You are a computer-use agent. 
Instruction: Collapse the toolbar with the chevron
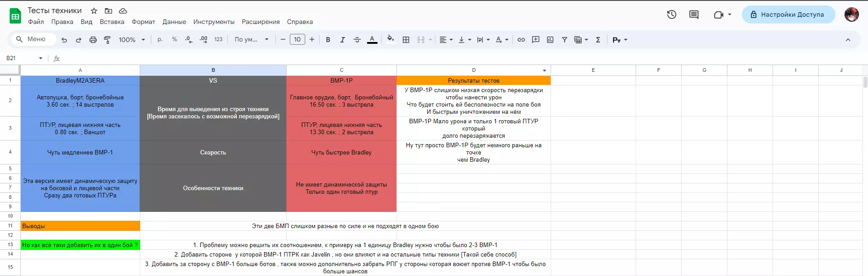(848, 40)
